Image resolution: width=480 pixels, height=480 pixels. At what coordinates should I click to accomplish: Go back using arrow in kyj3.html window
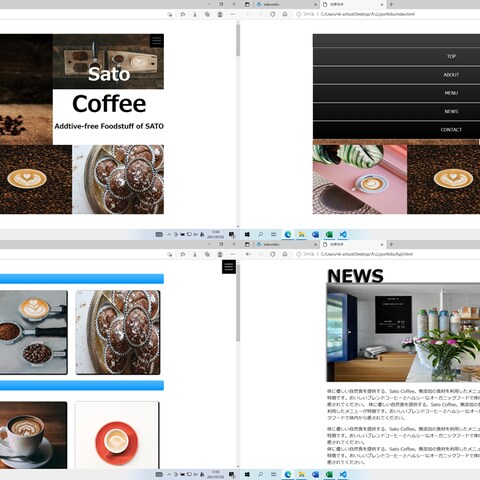click(248, 254)
